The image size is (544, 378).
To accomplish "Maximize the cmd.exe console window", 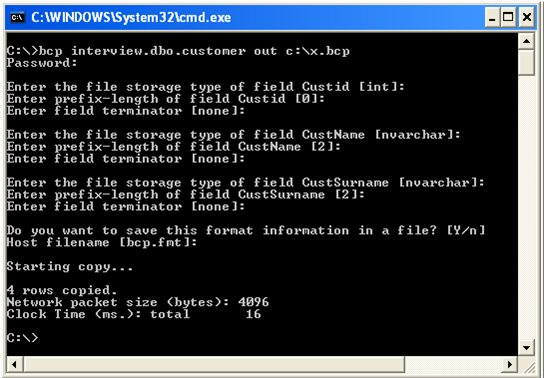I will point(508,17).
